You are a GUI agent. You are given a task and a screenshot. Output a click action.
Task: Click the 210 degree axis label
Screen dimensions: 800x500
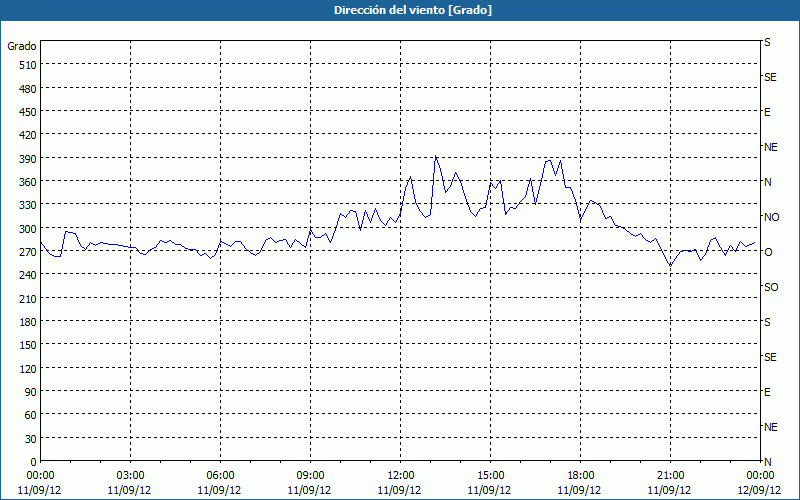[x=28, y=298]
